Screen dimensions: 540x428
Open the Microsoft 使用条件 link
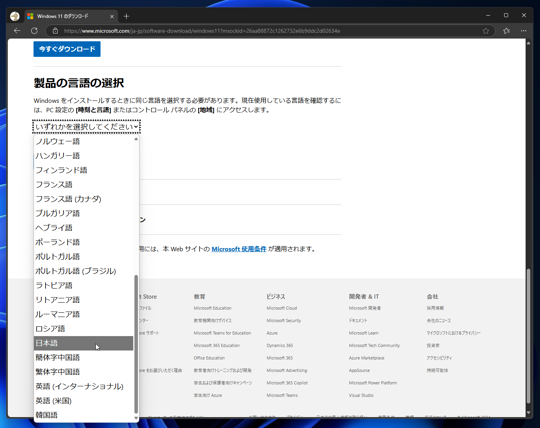[x=239, y=249]
